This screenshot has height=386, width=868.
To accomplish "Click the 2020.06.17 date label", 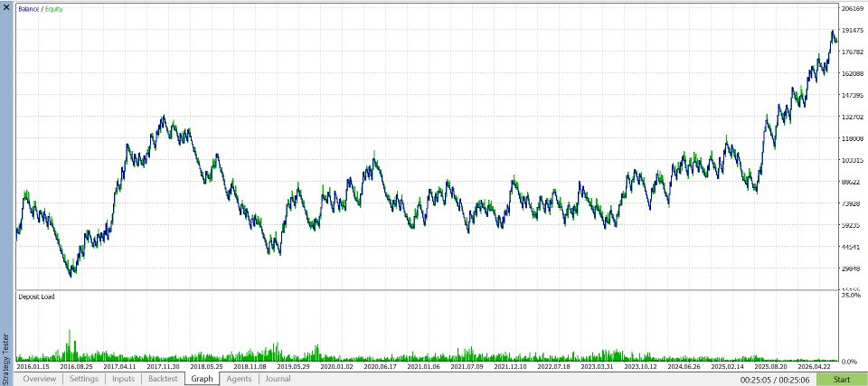I will 381,367.
